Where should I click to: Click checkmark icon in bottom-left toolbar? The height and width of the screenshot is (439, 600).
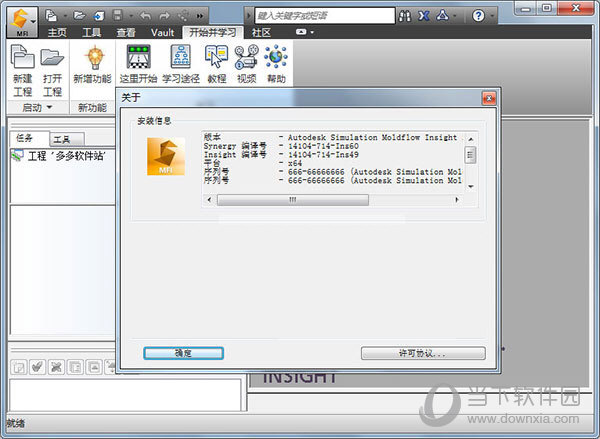click(x=38, y=367)
